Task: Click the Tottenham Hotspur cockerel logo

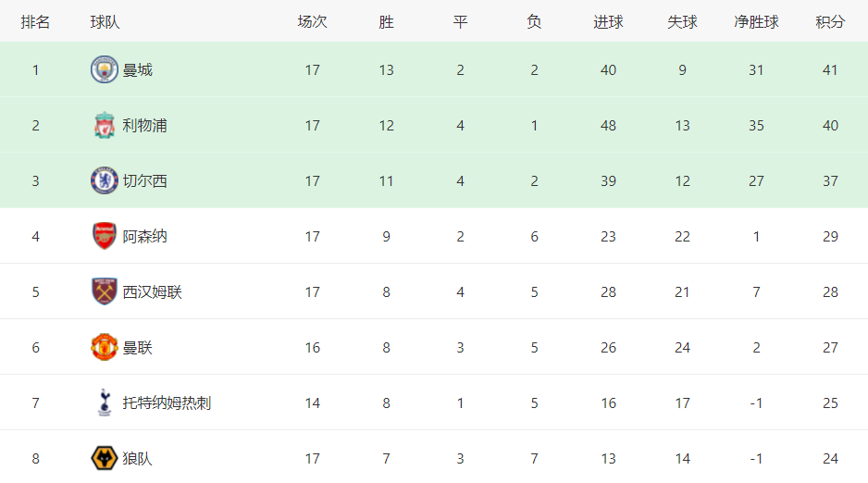Action: click(104, 402)
